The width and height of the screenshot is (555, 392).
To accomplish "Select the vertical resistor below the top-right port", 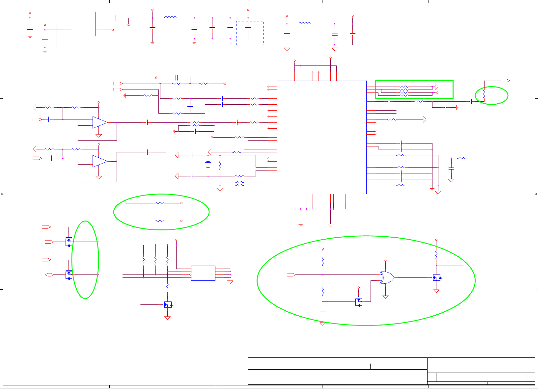I will [x=484, y=94].
